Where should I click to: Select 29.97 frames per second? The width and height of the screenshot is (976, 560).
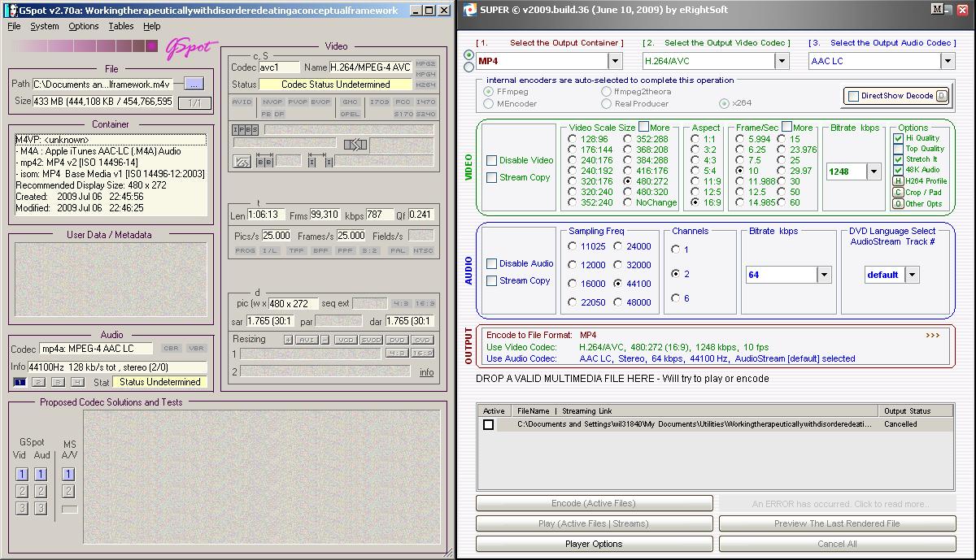pos(782,171)
